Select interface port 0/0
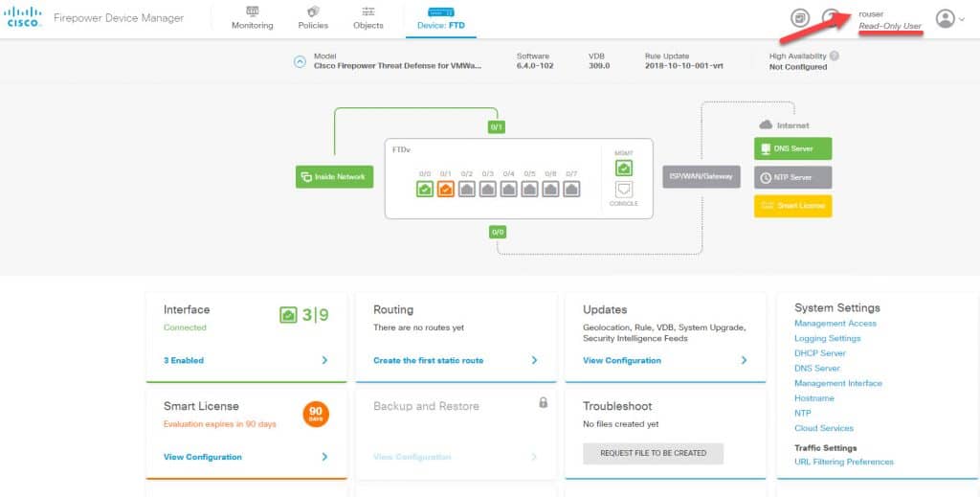 (x=425, y=189)
